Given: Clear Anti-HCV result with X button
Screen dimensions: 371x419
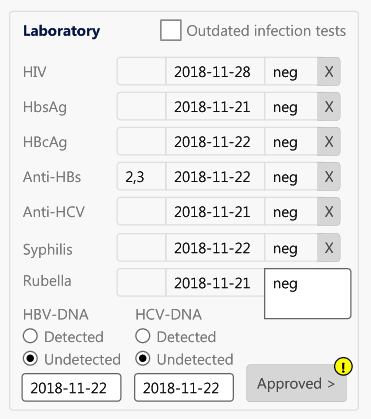Looking at the screenshot, I should tap(329, 212).
